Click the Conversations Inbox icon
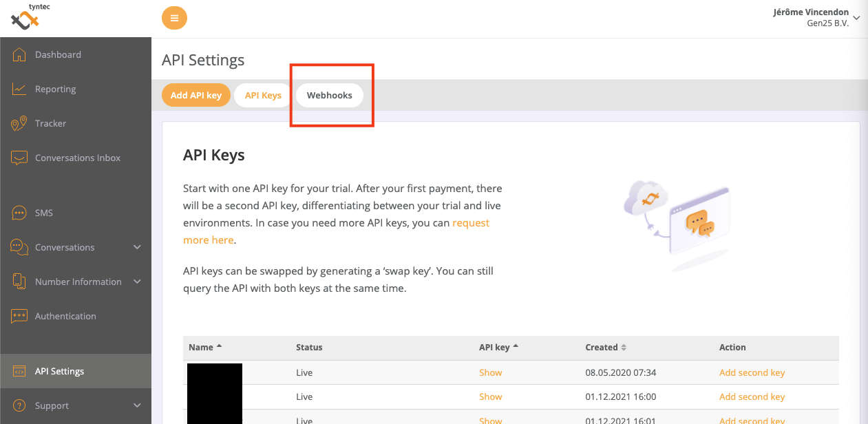Screen dimensions: 868x424 click(19, 158)
